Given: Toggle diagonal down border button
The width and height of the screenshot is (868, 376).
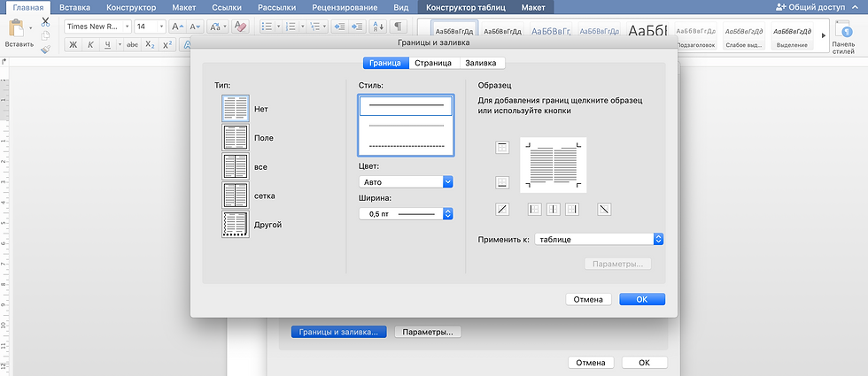Looking at the screenshot, I should click(x=604, y=209).
